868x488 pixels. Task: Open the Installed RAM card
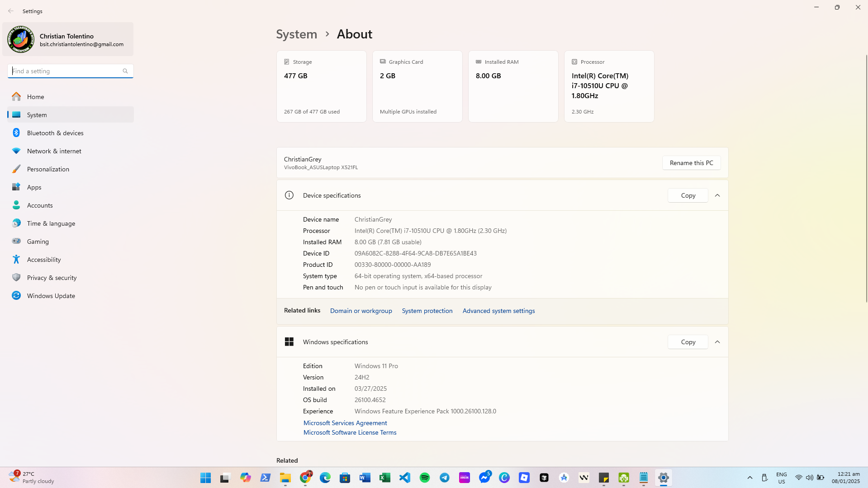click(x=513, y=86)
